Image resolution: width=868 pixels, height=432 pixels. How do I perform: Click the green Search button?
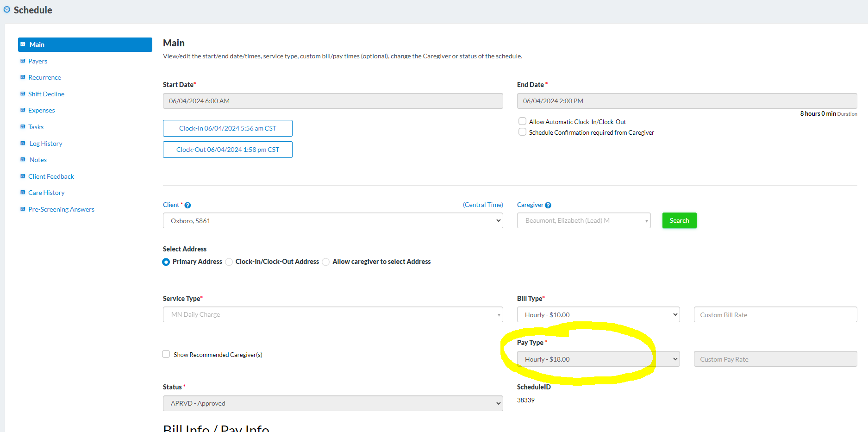(679, 220)
